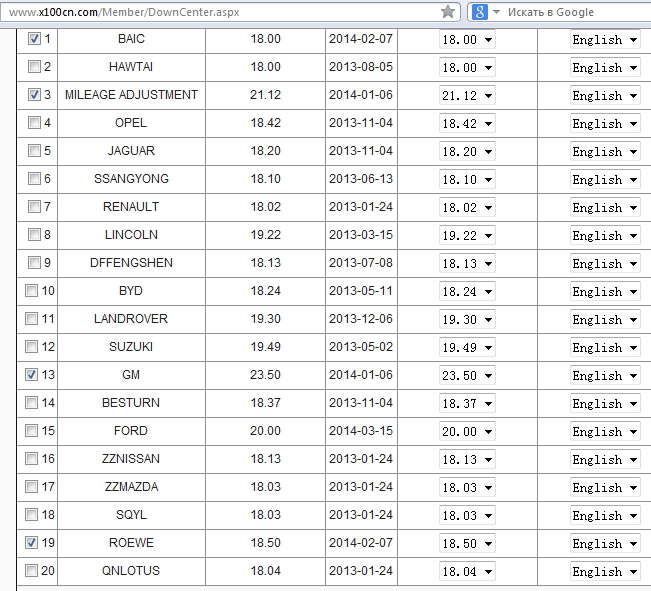Open SUZUKI version dropdown 19.49
The width and height of the screenshot is (651, 591).
coord(467,348)
